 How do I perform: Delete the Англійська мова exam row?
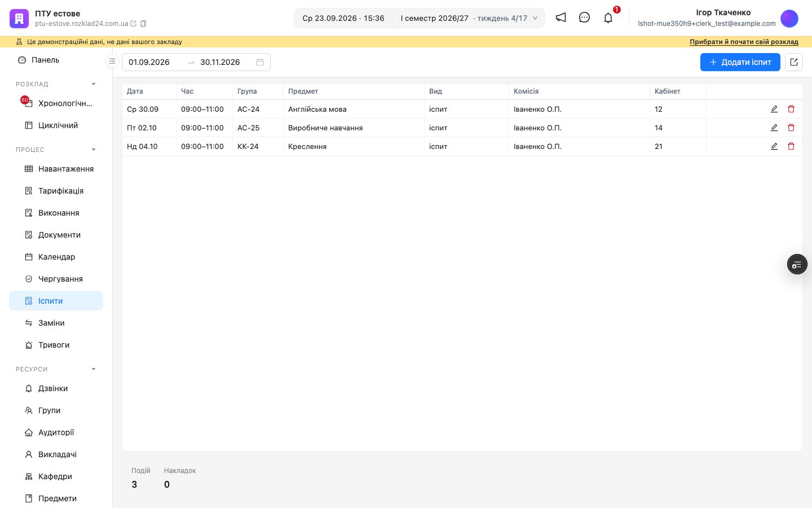tap(791, 109)
